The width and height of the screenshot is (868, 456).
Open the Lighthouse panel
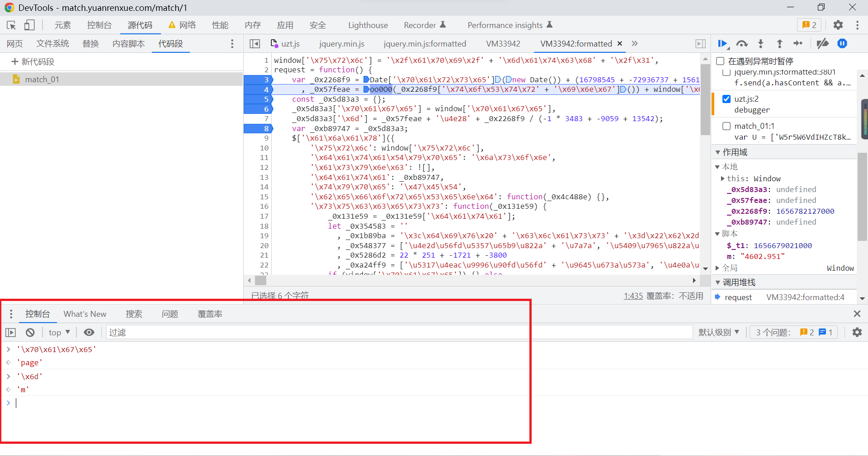coord(368,25)
